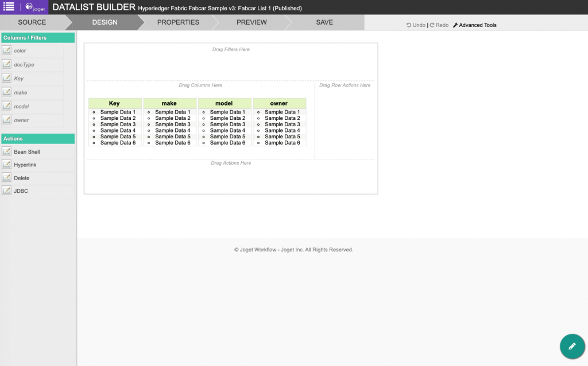The width and height of the screenshot is (588, 366).
Task: Click the Actions panel header
Action: (x=38, y=139)
